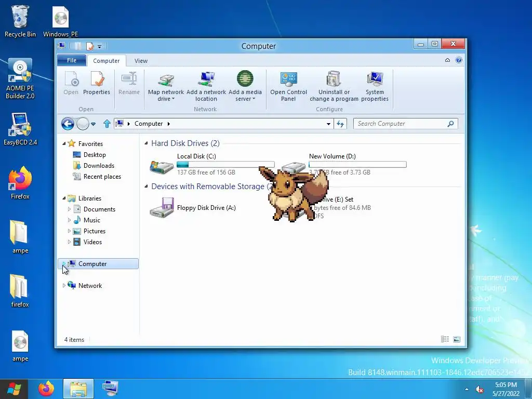Viewport: 532px width, 399px height.
Task: Open the File tab
Action: [72, 60]
